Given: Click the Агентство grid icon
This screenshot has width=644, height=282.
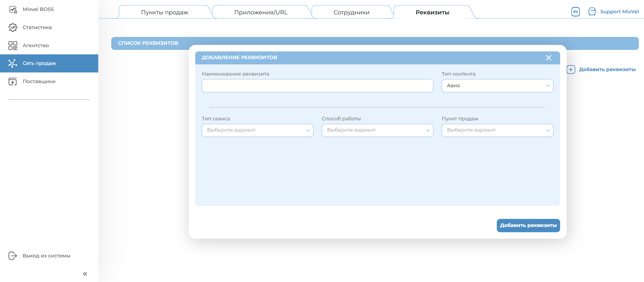Looking at the screenshot, I should pyautogui.click(x=13, y=45).
